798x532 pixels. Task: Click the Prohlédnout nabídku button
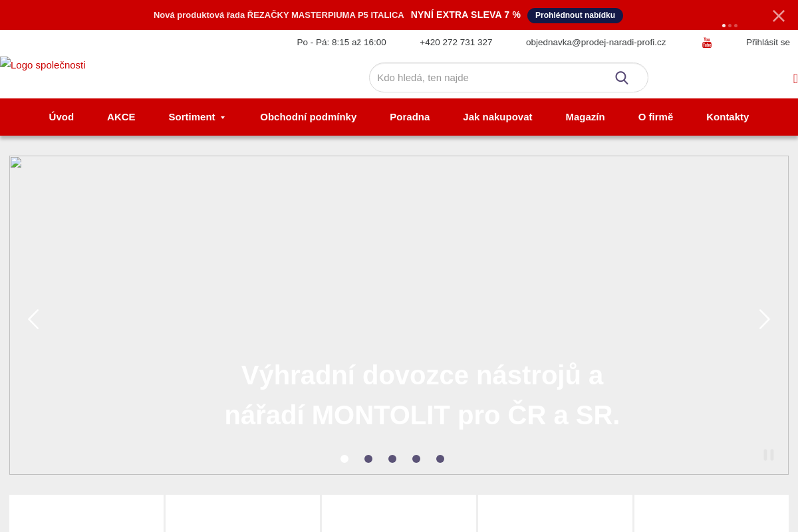click(575, 15)
